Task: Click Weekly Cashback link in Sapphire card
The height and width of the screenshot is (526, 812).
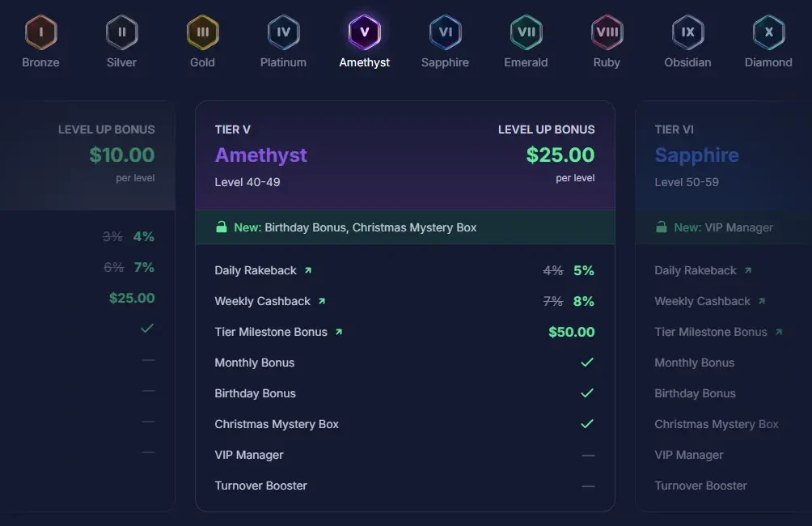Action: (x=702, y=301)
